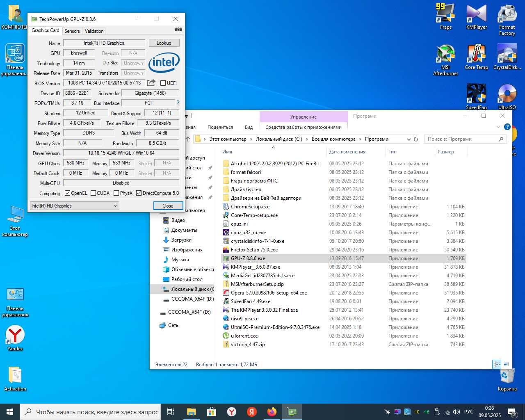Open the GPU selection dropdown

click(74, 206)
